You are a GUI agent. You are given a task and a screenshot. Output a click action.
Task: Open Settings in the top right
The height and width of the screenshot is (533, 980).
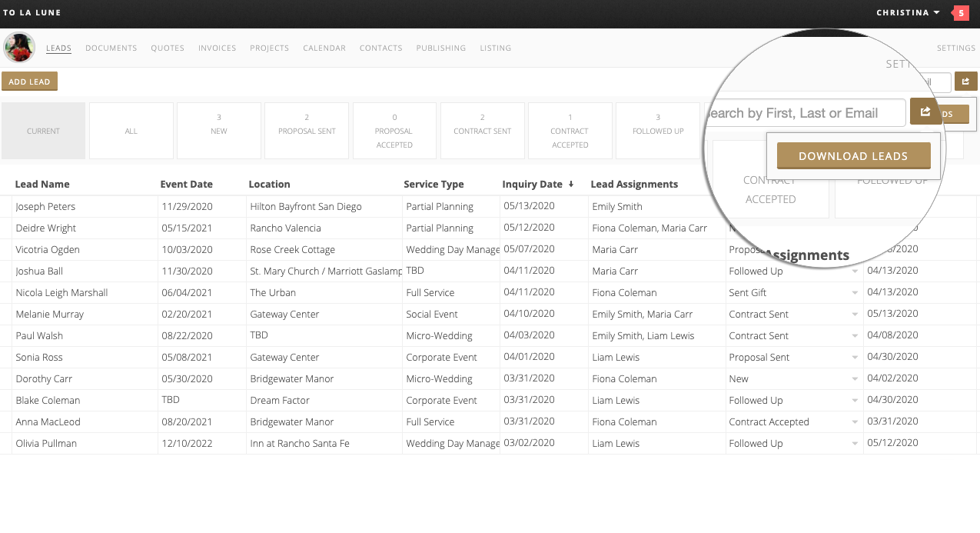(955, 48)
